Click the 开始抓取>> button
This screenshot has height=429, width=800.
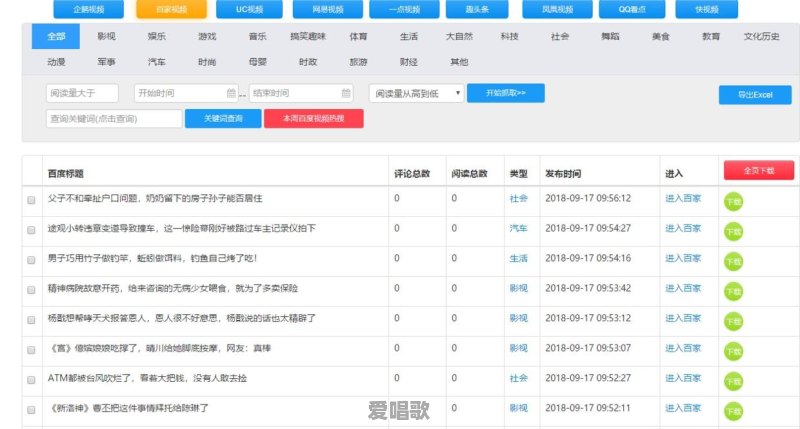point(506,93)
